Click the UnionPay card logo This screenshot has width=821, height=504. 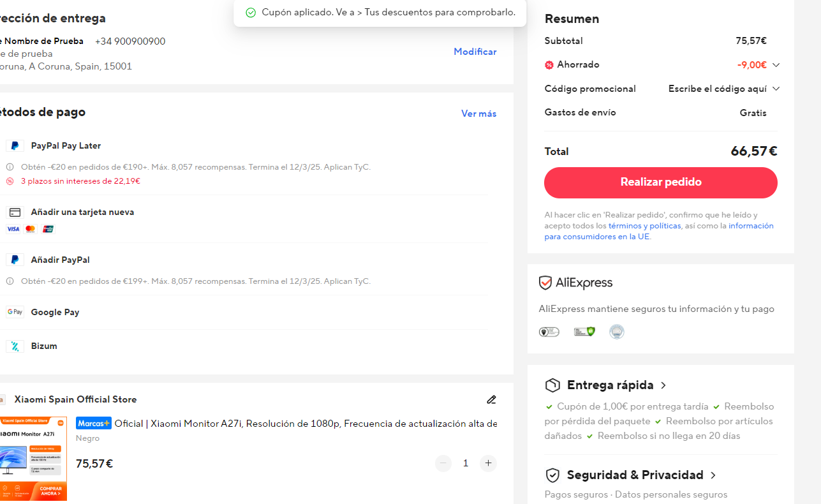coord(48,229)
